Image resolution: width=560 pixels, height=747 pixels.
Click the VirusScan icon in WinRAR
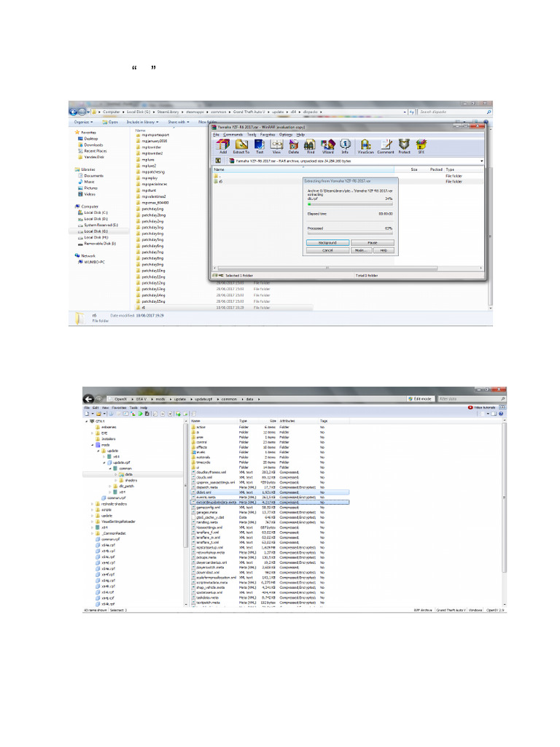coord(366,146)
